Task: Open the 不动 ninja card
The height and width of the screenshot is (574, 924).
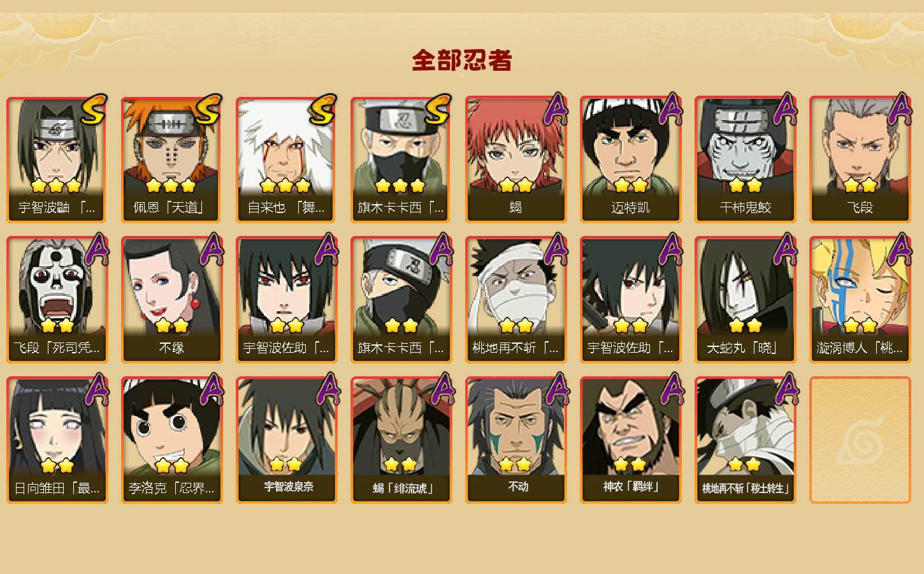Action: click(x=516, y=440)
